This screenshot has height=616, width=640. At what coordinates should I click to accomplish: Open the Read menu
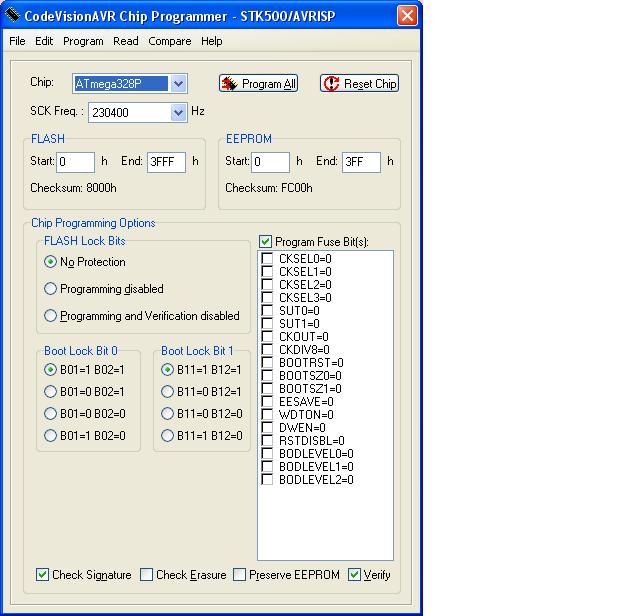(126, 41)
